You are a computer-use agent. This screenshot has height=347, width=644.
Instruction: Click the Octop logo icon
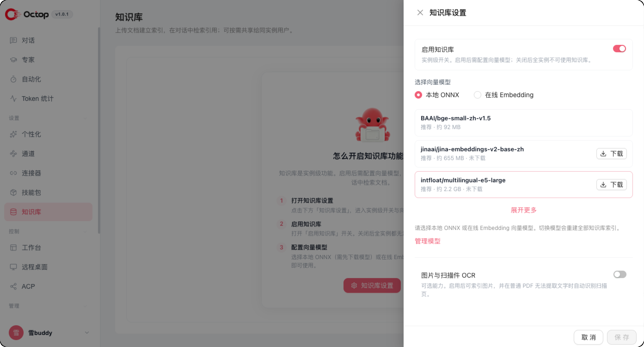pyautogui.click(x=12, y=14)
